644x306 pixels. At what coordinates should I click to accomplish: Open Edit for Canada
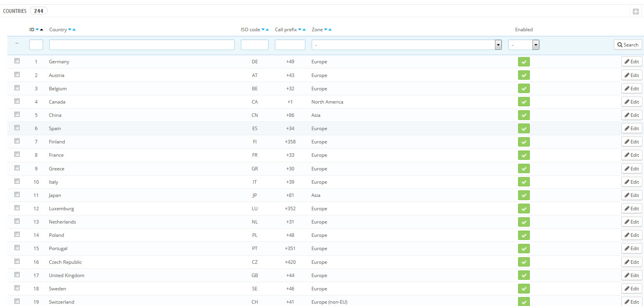[632, 102]
